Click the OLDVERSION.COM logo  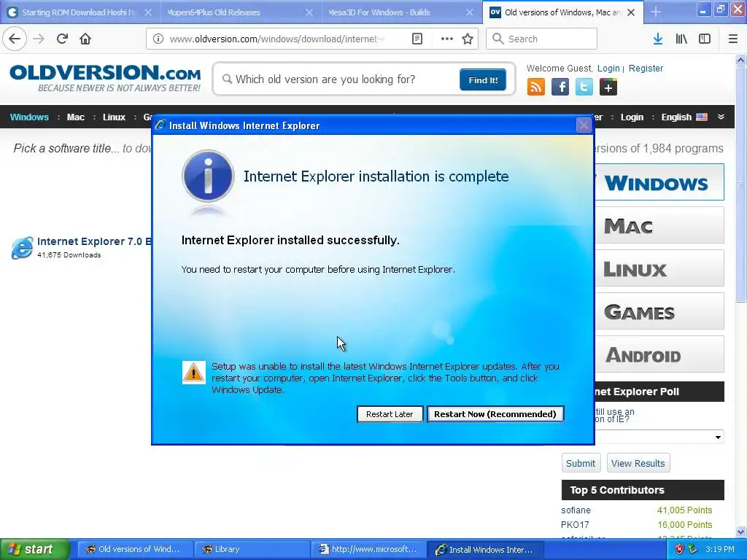[105, 78]
